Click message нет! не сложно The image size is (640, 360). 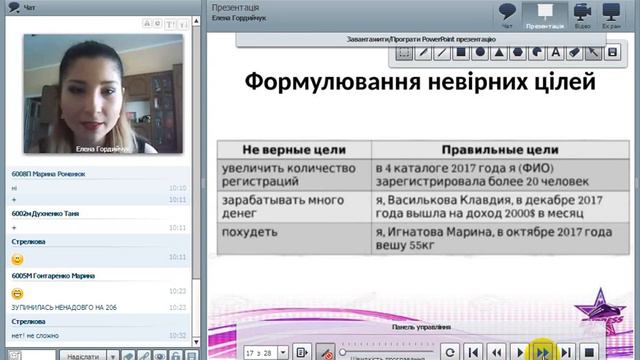(x=35, y=336)
